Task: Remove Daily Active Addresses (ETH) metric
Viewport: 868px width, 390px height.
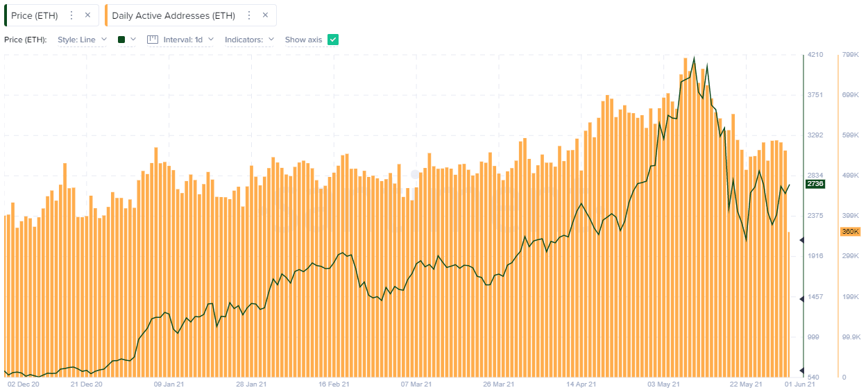Action: [x=265, y=15]
